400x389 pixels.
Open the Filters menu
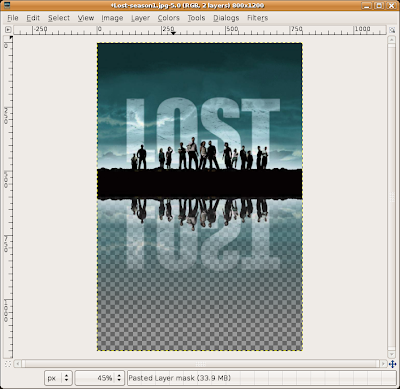pyautogui.click(x=257, y=18)
